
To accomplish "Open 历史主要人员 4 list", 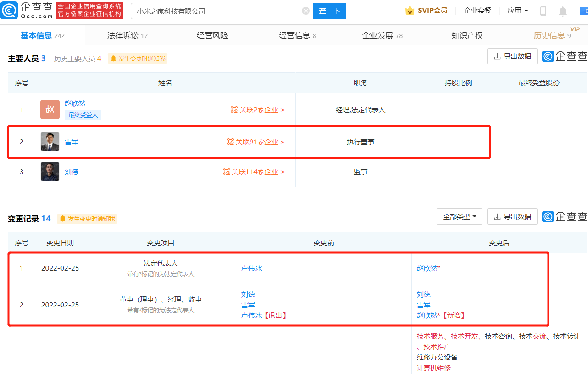I will tap(78, 58).
